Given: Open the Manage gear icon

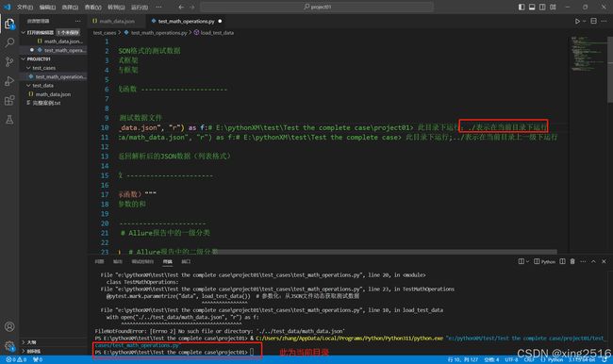Looking at the screenshot, I should tap(9, 346).
